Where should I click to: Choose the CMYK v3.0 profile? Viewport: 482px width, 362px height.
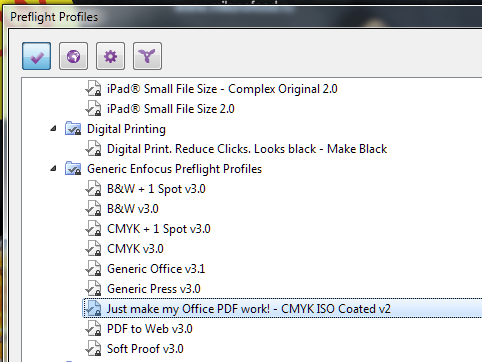point(135,249)
